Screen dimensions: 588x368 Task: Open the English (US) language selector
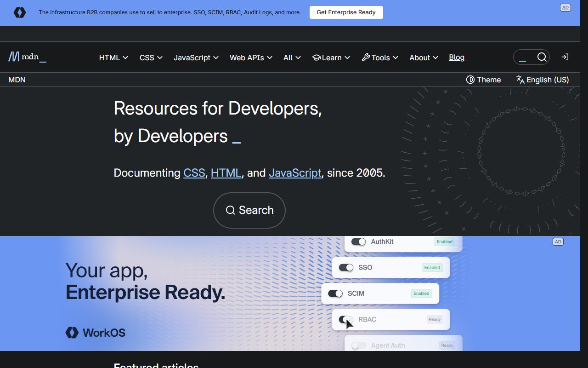(543, 80)
